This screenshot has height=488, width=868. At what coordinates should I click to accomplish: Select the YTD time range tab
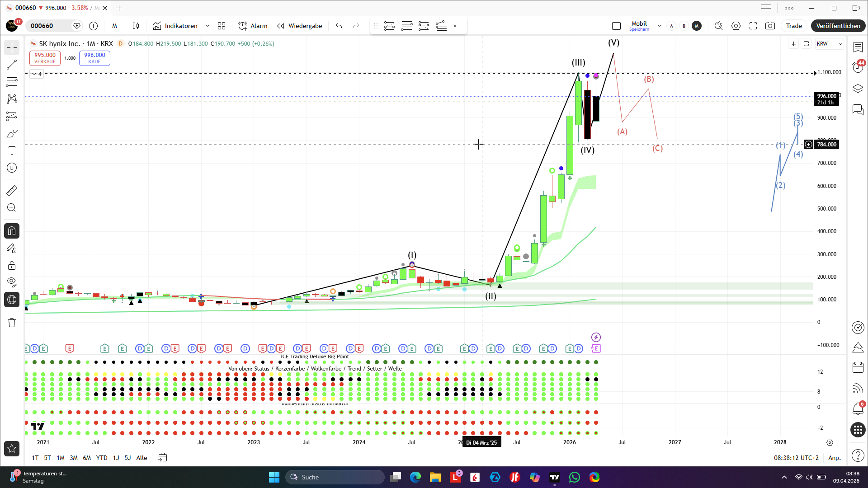(102, 458)
